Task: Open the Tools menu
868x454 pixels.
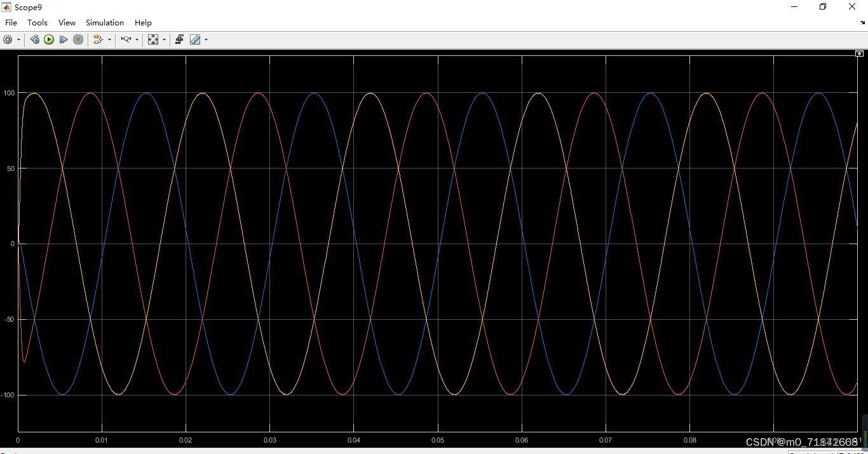Action: tap(37, 22)
